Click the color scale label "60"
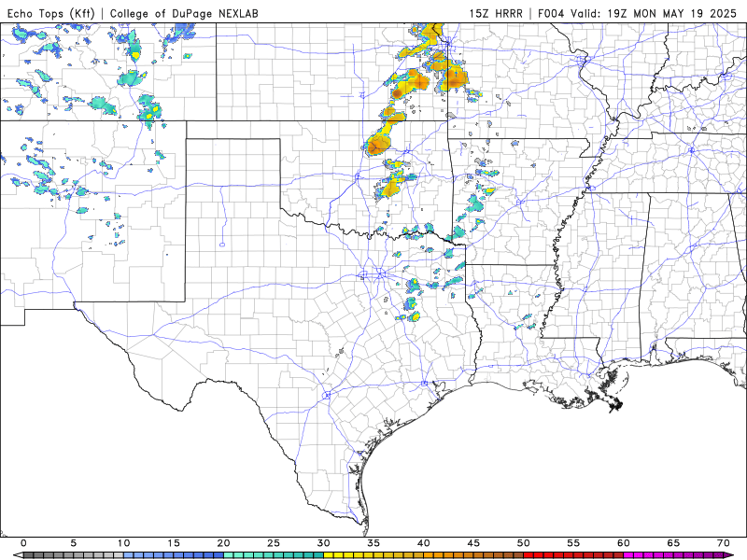 pos(624,543)
